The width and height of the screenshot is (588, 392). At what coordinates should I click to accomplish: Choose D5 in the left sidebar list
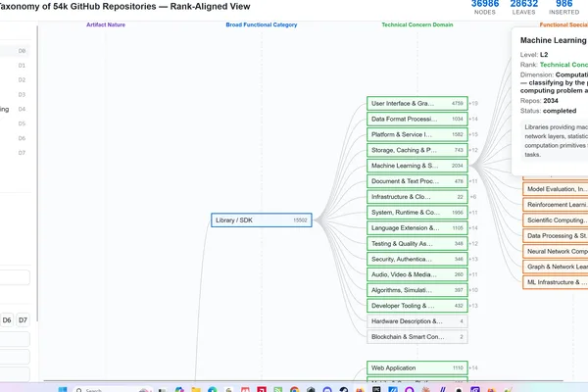pos(22,123)
